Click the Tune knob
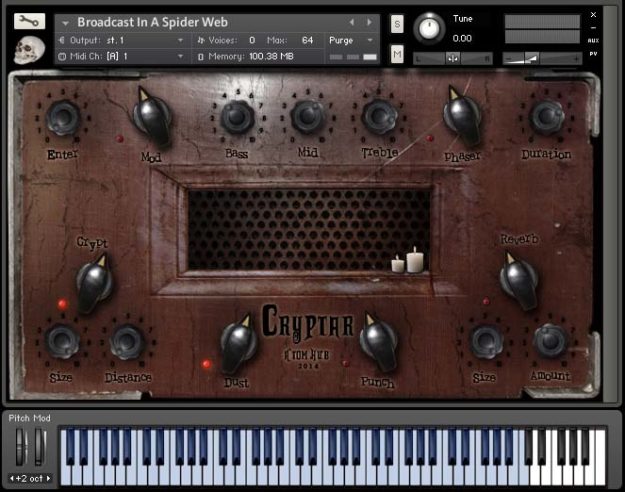This screenshot has width=625, height=492. 429,28
